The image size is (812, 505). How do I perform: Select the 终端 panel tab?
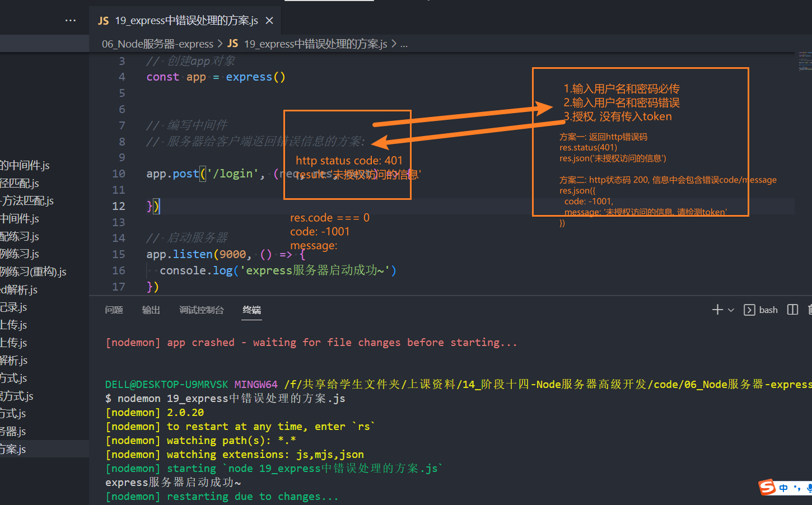coord(251,310)
